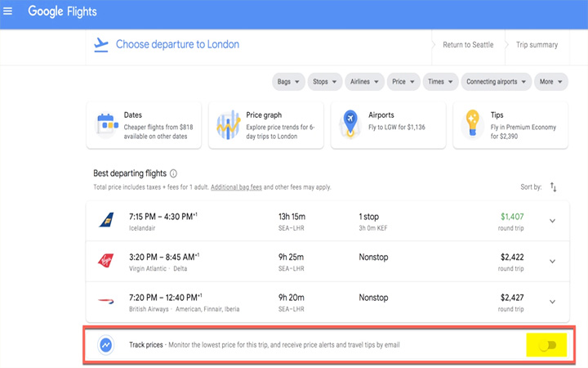Viewport: 588px width, 368px height.
Task: Open the Bags filter dropdown
Action: tap(288, 82)
